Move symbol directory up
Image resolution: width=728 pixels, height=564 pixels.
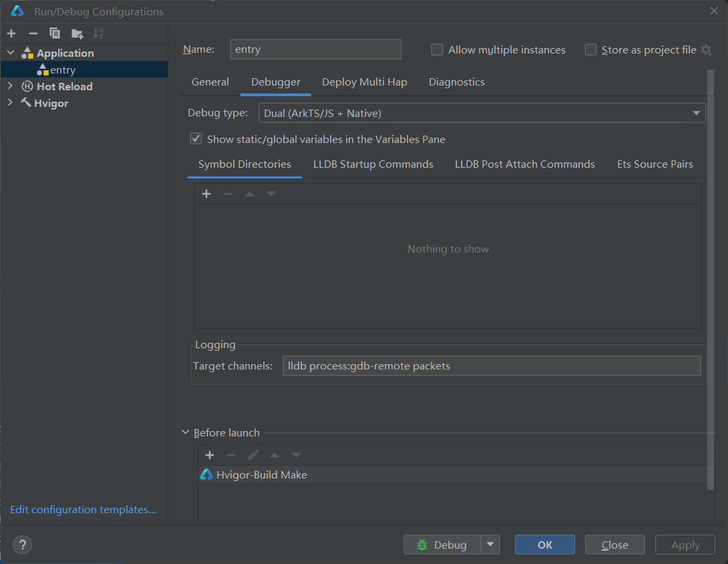pos(250,194)
